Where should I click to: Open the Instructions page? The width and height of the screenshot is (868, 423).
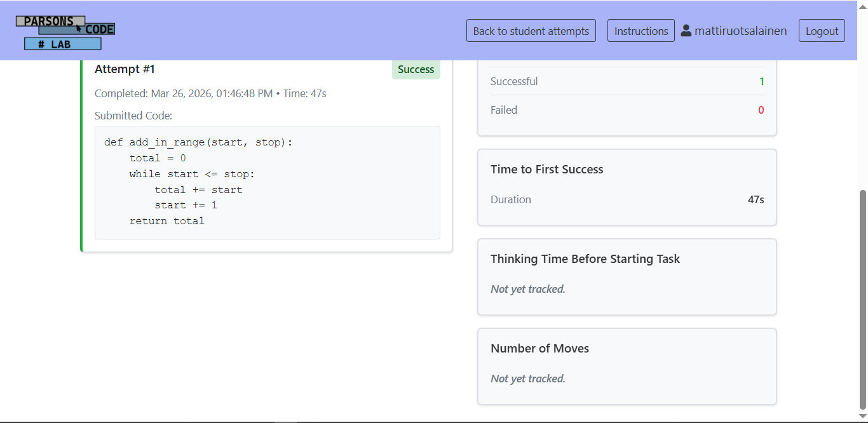(641, 31)
